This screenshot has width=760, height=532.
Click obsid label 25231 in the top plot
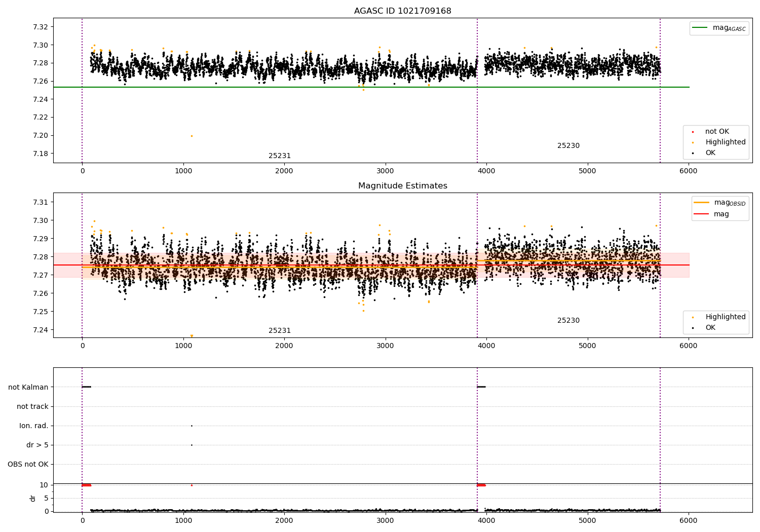pos(280,156)
